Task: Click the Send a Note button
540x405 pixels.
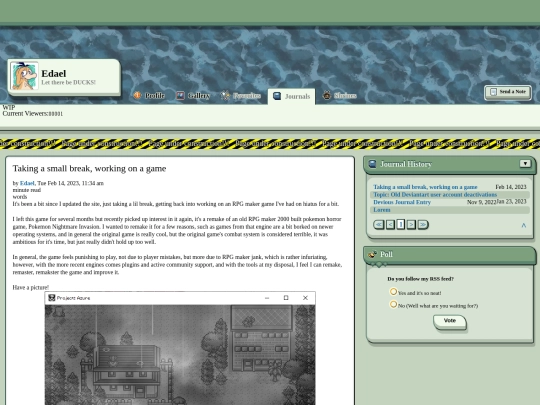Action: [x=508, y=92]
